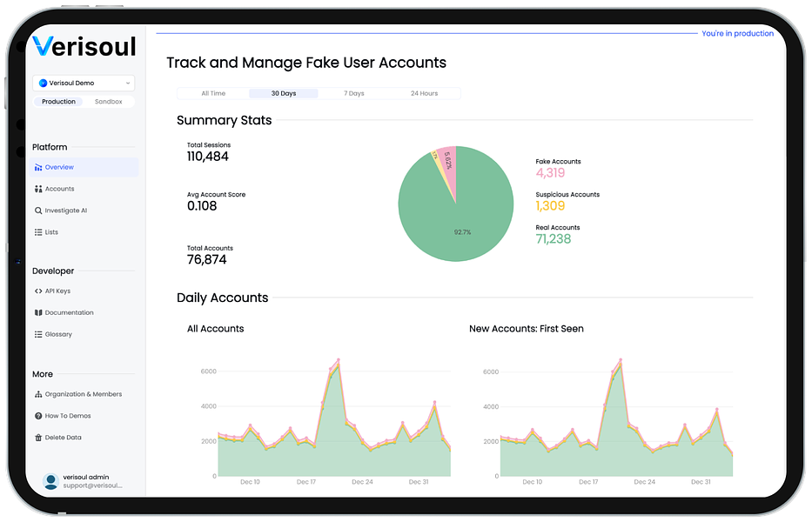Click the "You're in production" label
Viewport: 812px width, 522px height.
click(737, 34)
